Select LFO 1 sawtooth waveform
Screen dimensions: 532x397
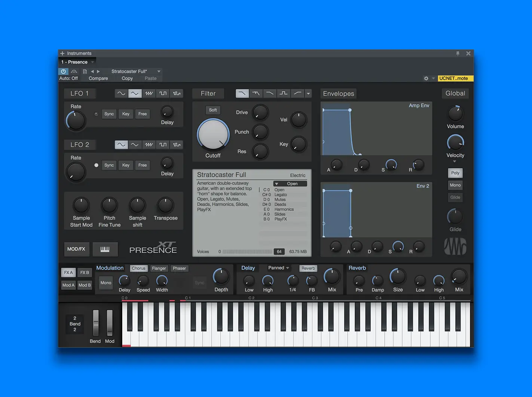(x=149, y=93)
